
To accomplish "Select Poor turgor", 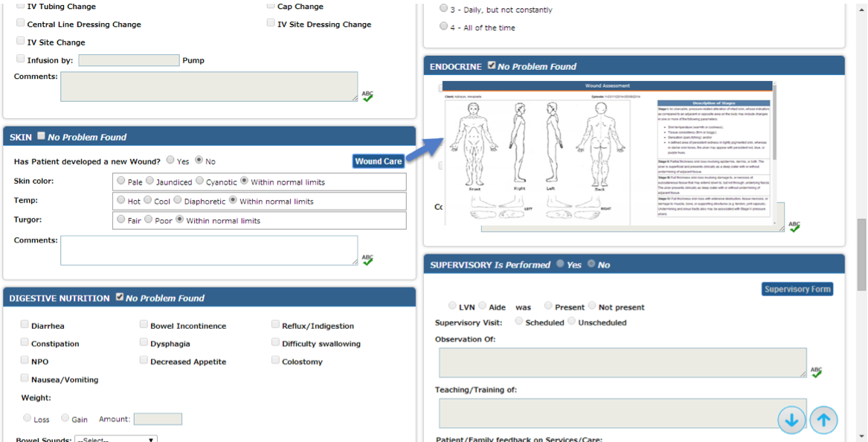I will [148, 220].
